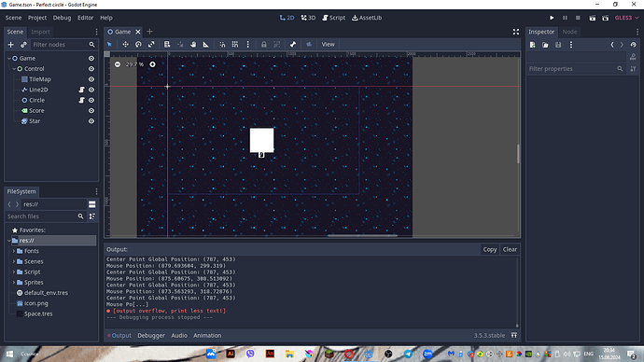Expand the Scenes folder
Image resolution: width=644 pixels, height=362 pixels.
click(x=14, y=261)
